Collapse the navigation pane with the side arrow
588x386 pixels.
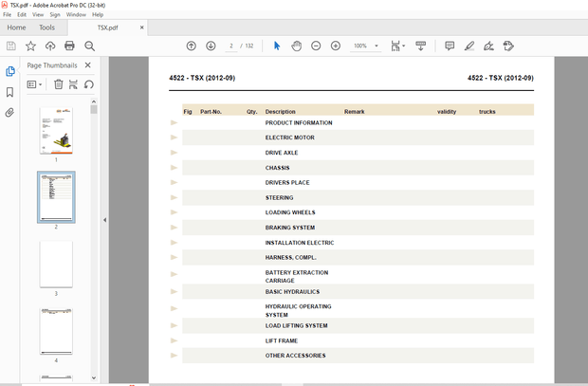click(x=104, y=220)
